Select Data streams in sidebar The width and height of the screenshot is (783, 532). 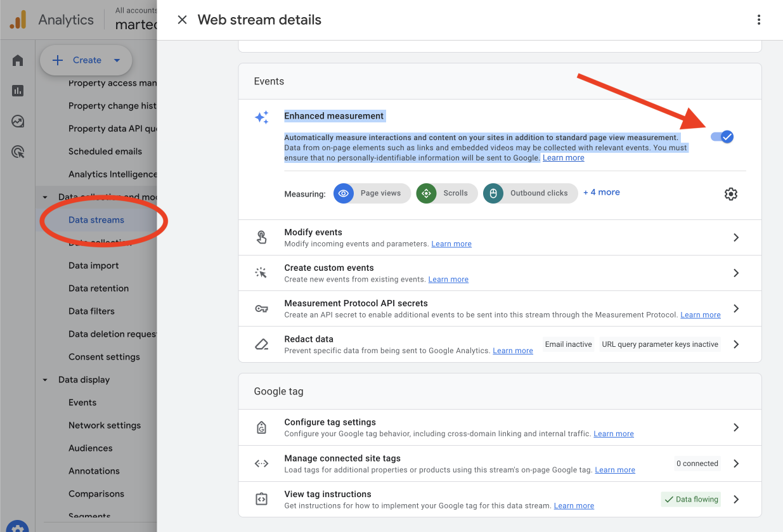pos(96,220)
